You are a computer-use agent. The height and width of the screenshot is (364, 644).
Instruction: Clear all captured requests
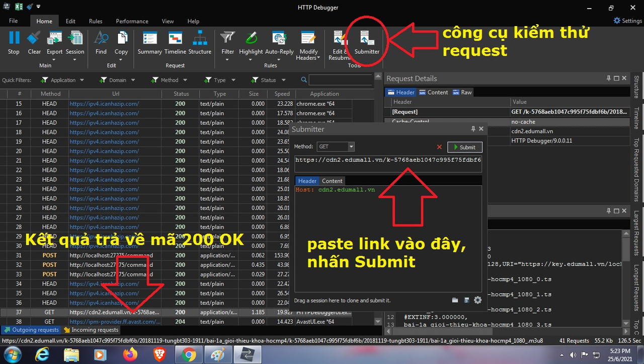[x=34, y=42]
